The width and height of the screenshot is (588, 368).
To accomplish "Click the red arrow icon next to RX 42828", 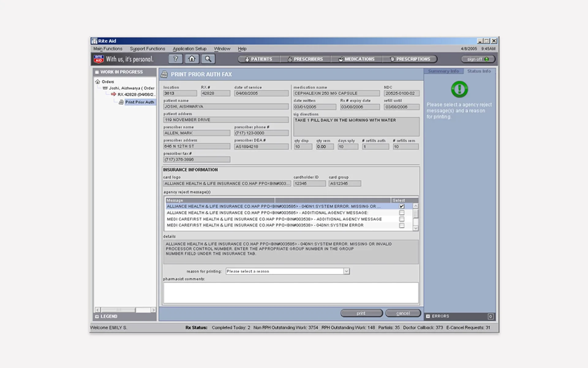I will click(114, 94).
